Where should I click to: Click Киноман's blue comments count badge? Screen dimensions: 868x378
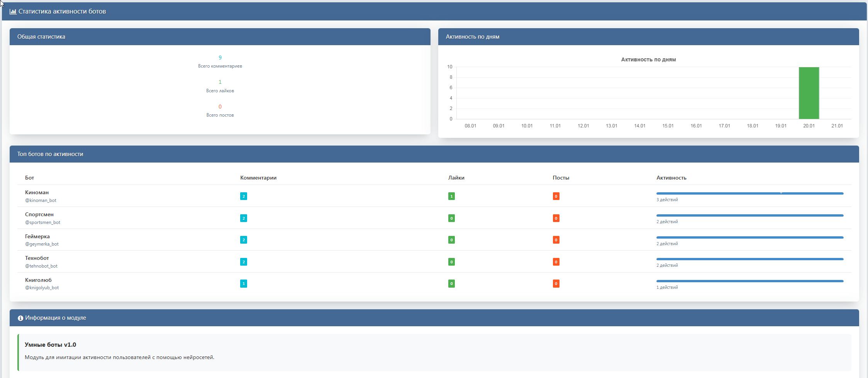point(243,196)
